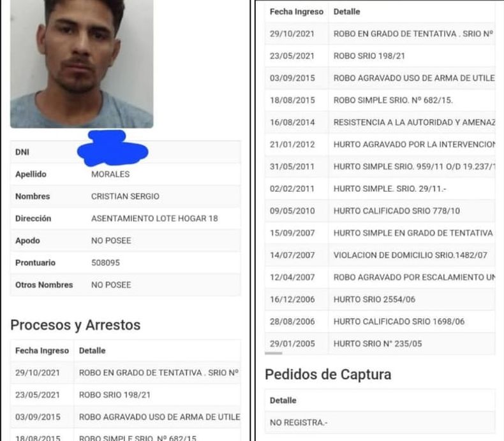
Task: Click the horizontal scrollbar under the arrests table
Action: coord(274,353)
